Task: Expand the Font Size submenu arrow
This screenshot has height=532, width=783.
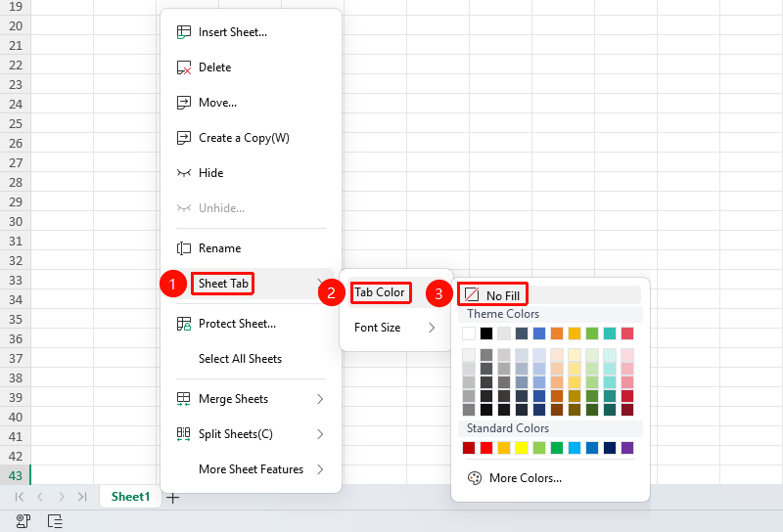Action: point(432,328)
